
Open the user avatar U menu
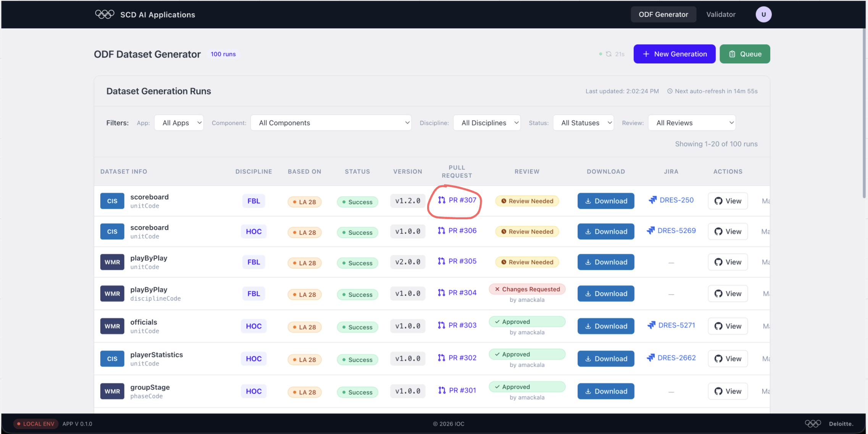763,15
